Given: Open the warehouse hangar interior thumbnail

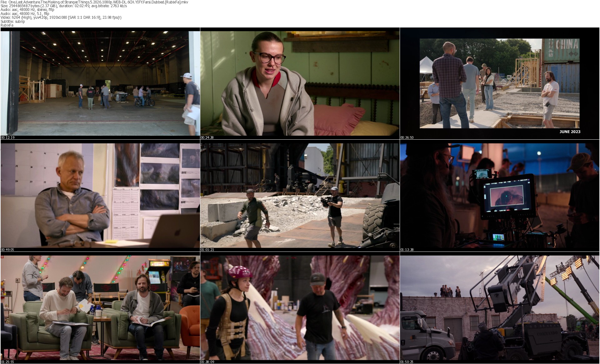Looking at the screenshot, I should coord(100,83).
